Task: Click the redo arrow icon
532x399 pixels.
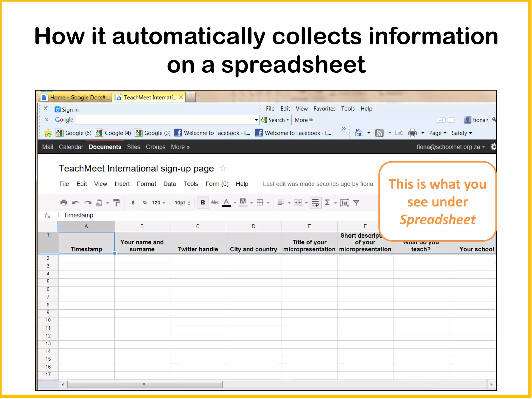Action: pos(88,203)
